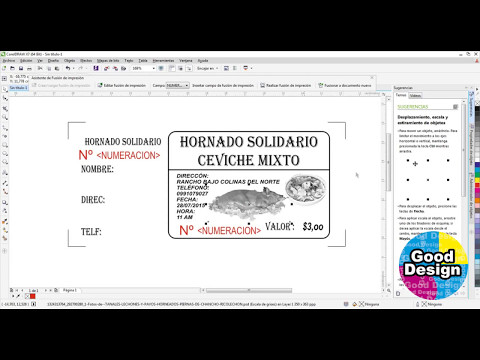Click the Open file icon
The height and width of the screenshot is (360, 480).
point(12,68)
